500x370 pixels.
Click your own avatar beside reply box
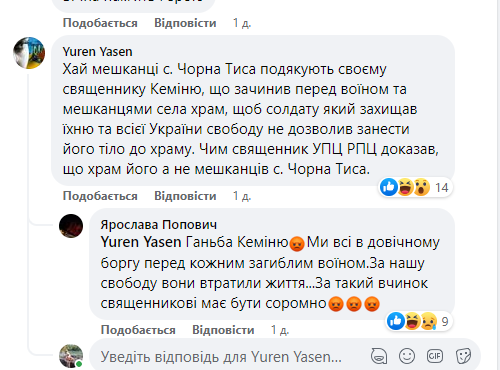pos(71,356)
